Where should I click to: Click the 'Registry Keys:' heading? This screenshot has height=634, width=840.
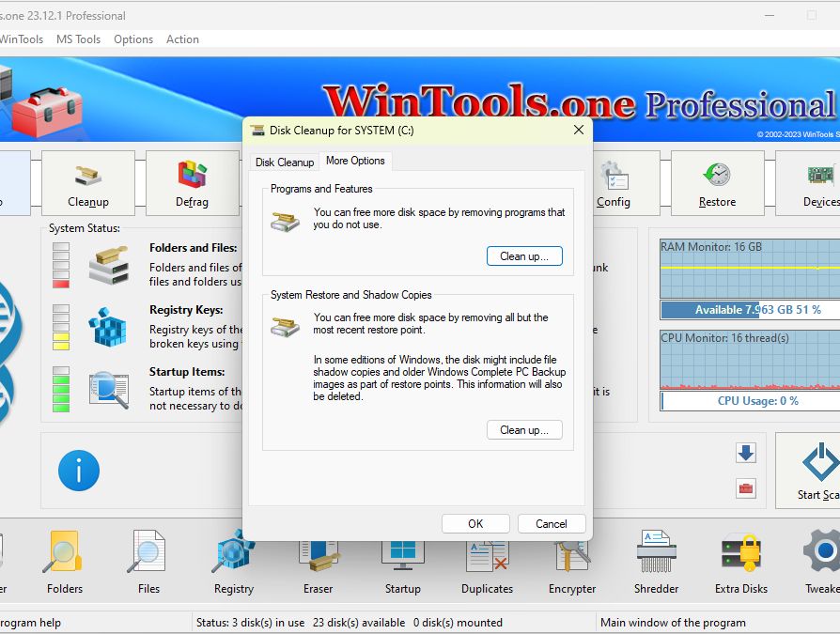(x=186, y=310)
